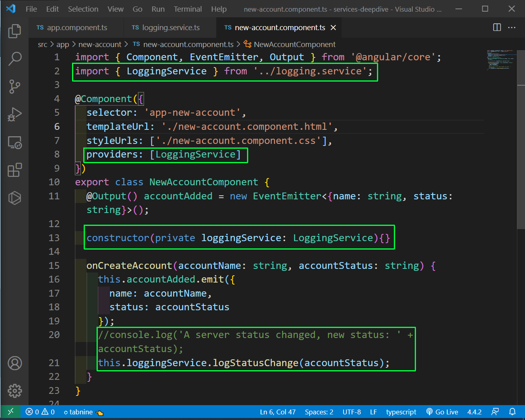The width and height of the screenshot is (525, 420).
Task: Change end of line sequence LF
Action: click(373, 412)
